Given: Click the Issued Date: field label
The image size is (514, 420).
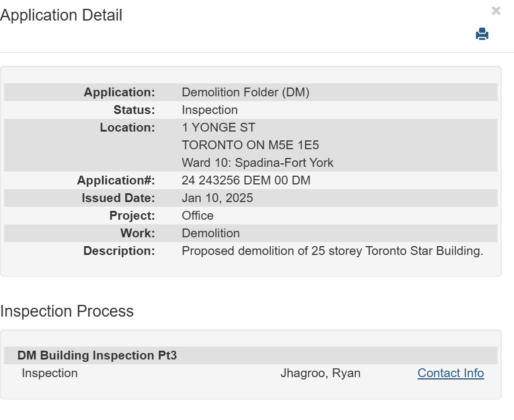Looking at the screenshot, I should click(118, 198).
